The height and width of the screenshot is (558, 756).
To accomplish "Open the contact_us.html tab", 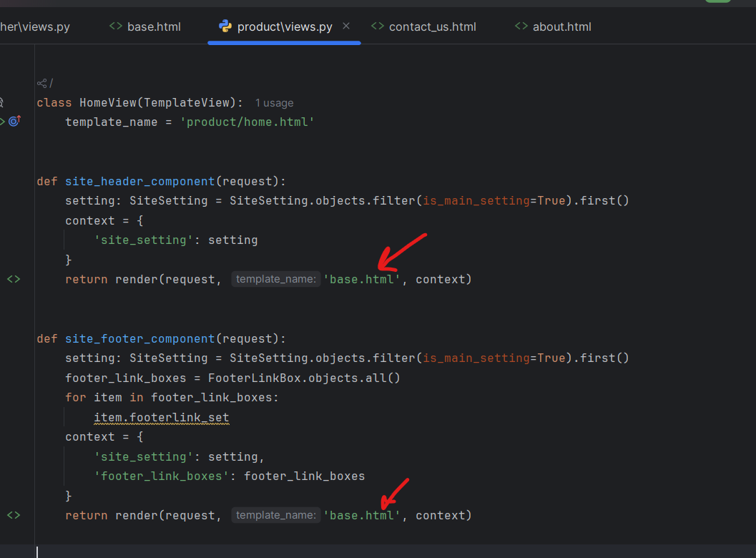I will click(x=432, y=26).
